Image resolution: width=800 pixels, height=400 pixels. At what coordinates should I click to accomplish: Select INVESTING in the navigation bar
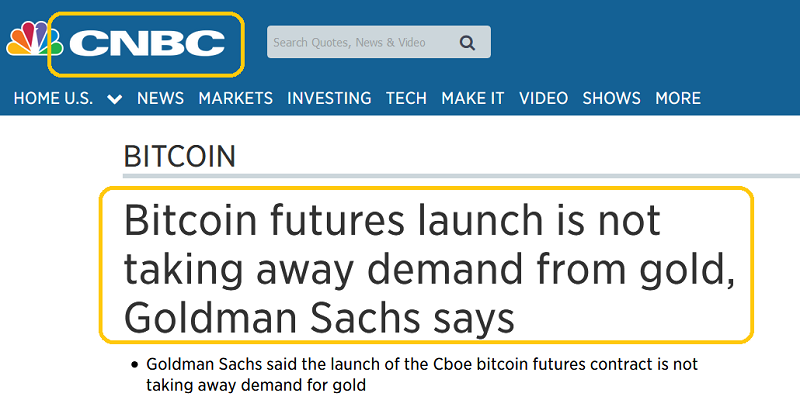(329, 98)
